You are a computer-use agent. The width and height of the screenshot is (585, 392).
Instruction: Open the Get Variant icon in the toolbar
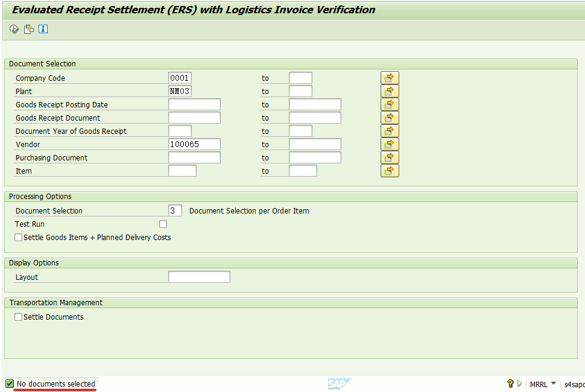pyautogui.click(x=29, y=29)
